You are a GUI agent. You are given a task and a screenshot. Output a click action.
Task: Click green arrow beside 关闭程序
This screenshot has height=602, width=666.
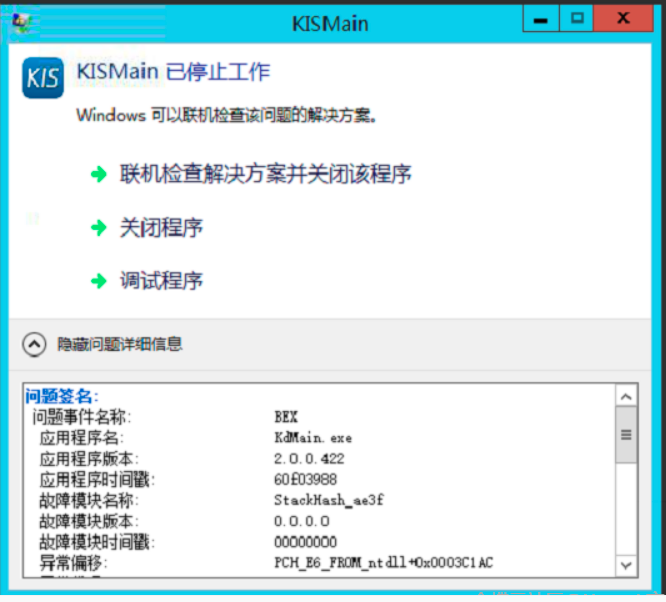click(x=99, y=228)
